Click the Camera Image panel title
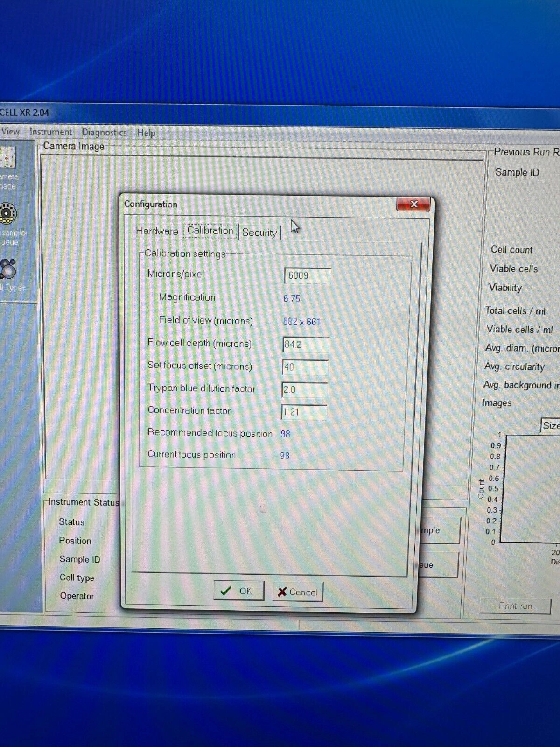 point(74,146)
